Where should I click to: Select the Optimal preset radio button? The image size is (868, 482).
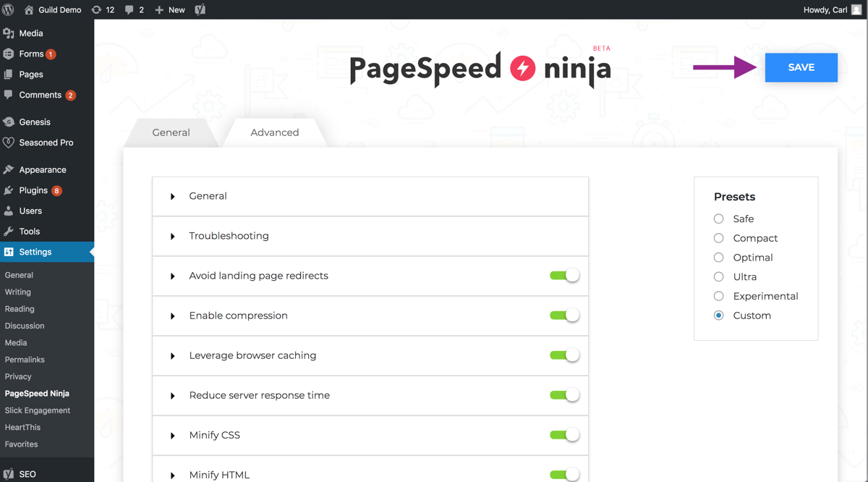718,257
